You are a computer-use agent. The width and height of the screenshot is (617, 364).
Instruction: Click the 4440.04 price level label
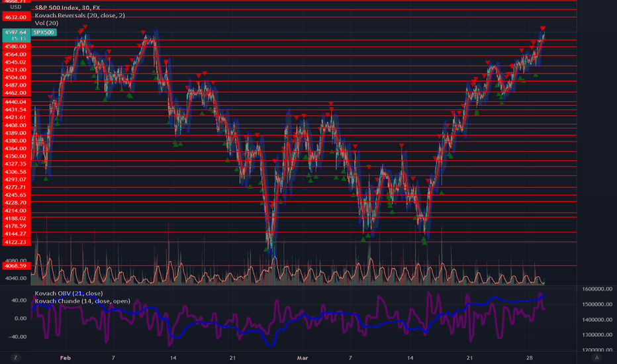[x=16, y=102]
